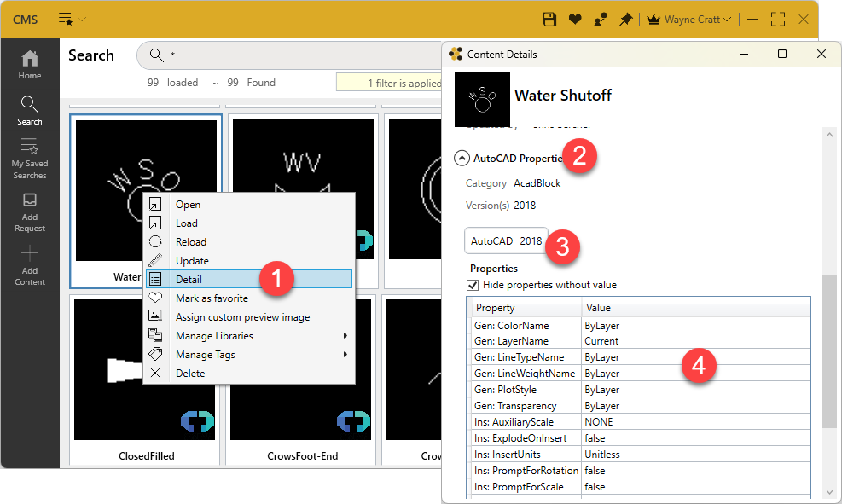
Task: Select Load from the context menu
Action: pyautogui.click(x=249, y=223)
